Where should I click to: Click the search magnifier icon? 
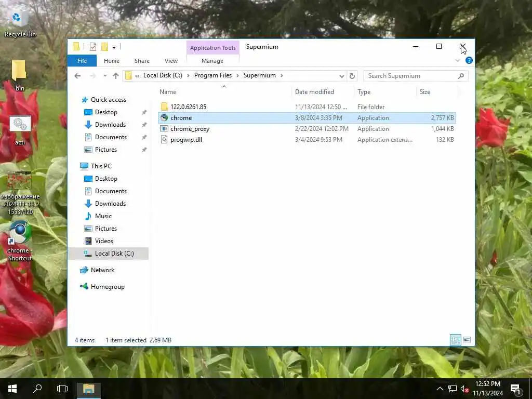(461, 76)
